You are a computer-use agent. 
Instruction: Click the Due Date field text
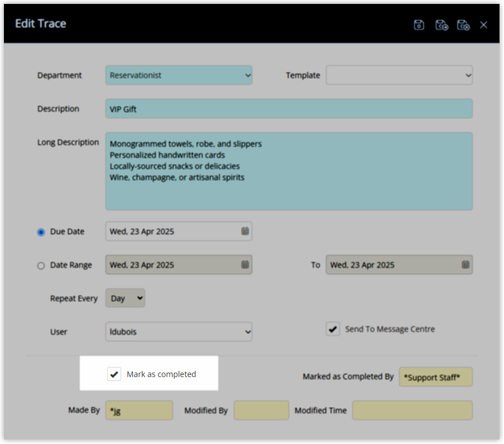click(142, 231)
